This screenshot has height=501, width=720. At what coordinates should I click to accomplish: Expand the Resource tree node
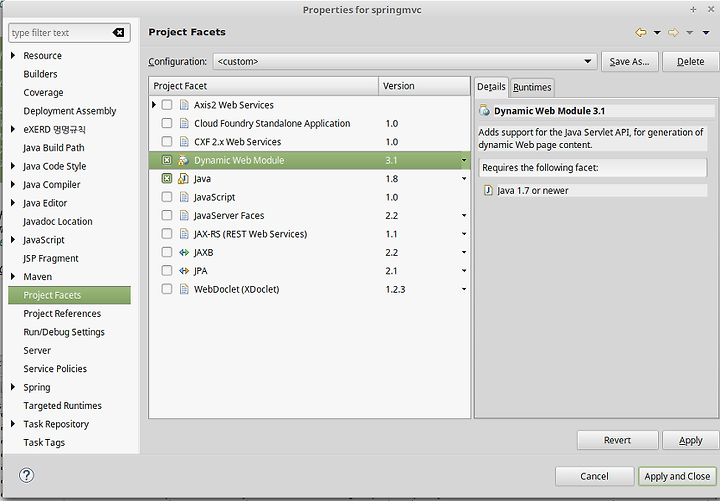[x=13, y=55]
